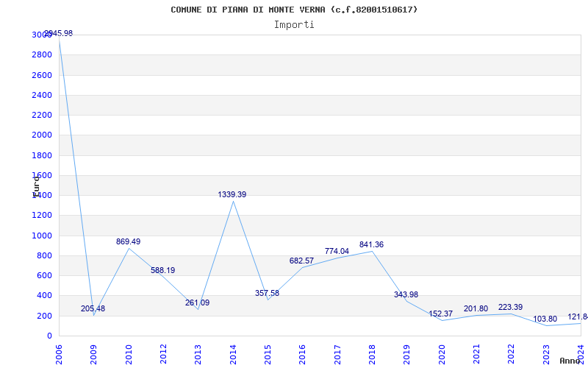Click the 1339.39 peak data label

232,194
